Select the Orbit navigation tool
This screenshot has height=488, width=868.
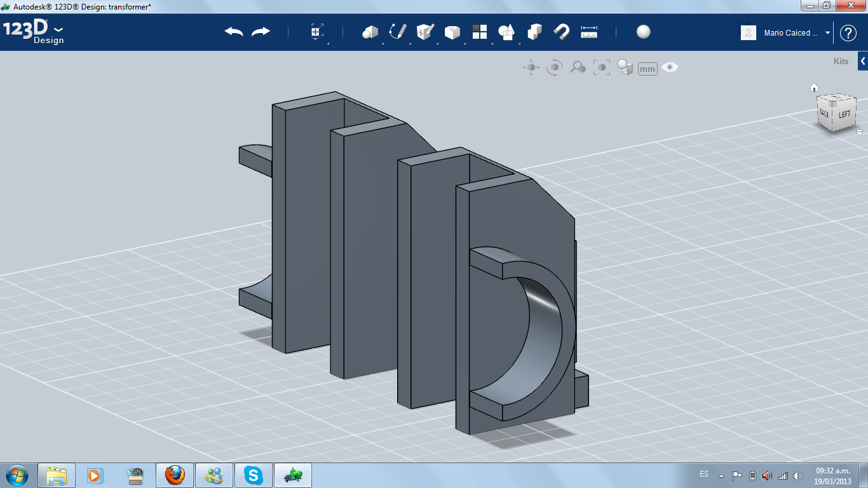pyautogui.click(x=555, y=67)
